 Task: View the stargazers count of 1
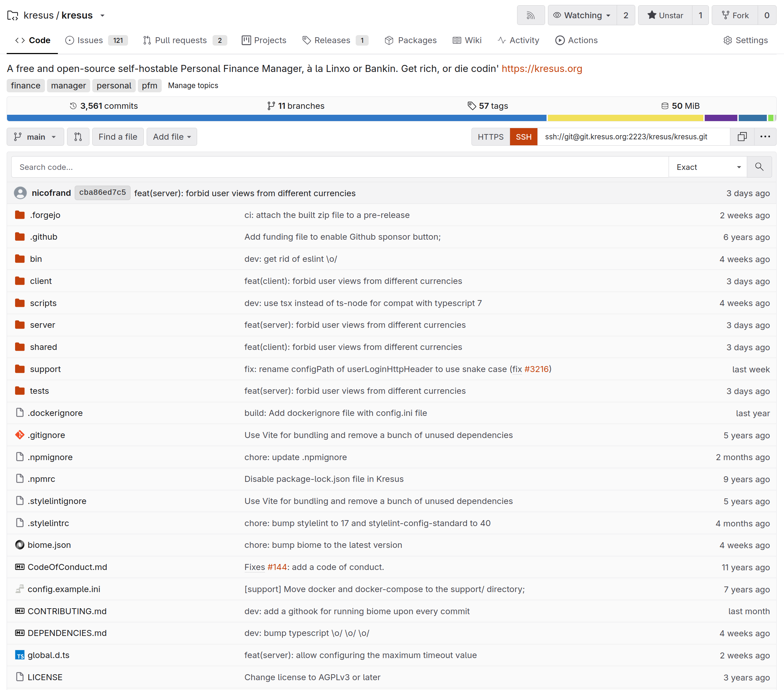[x=701, y=15]
